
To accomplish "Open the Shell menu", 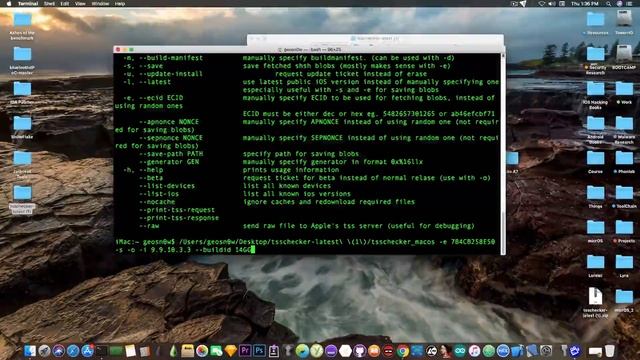I will (49, 4).
